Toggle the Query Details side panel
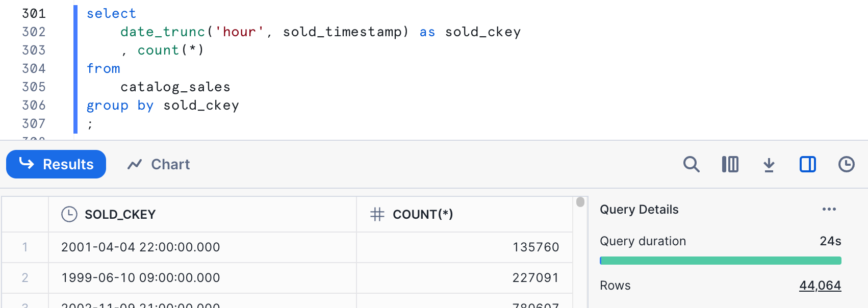The height and width of the screenshot is (308, 868). [807, 164]
